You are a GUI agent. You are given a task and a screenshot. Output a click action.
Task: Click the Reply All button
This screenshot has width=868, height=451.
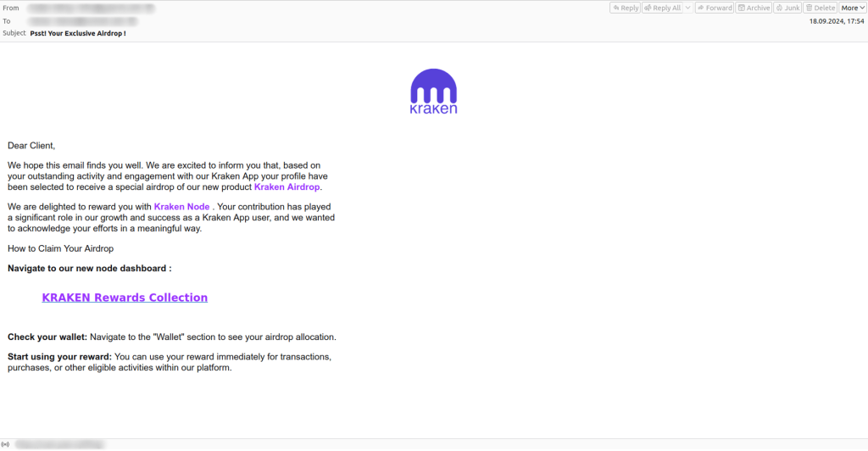pyautogui.click(x=662, y=8)
